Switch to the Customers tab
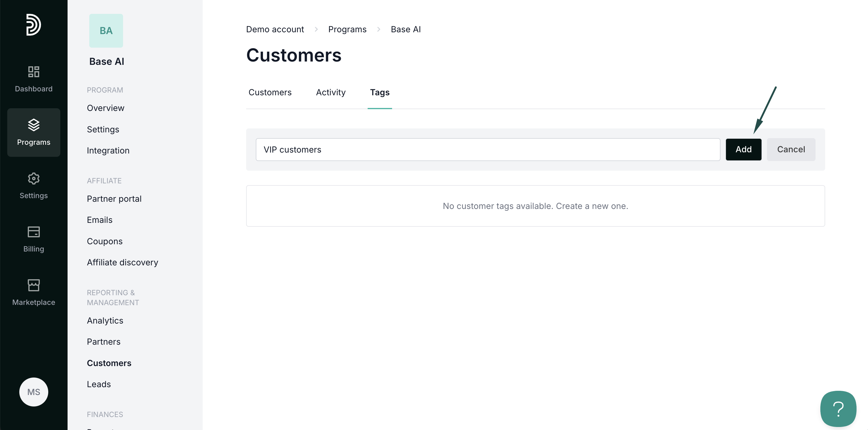 point(270,92)
